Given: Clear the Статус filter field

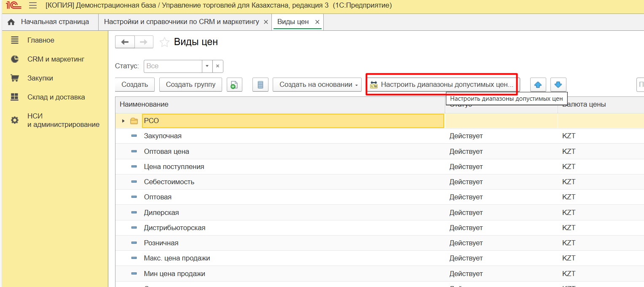Looking at the screenshot, I should pos(218,66).
